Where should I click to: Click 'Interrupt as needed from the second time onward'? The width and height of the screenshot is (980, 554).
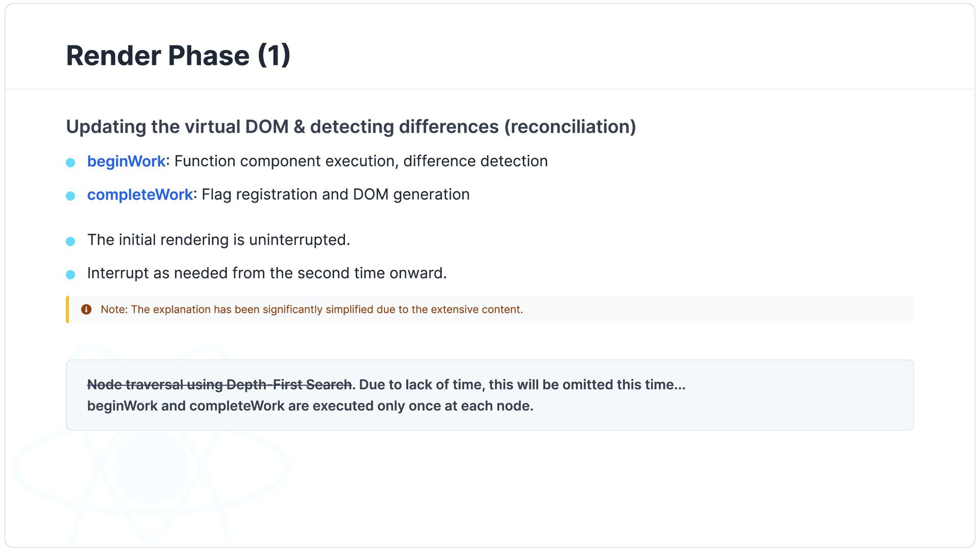click(267, 273)
